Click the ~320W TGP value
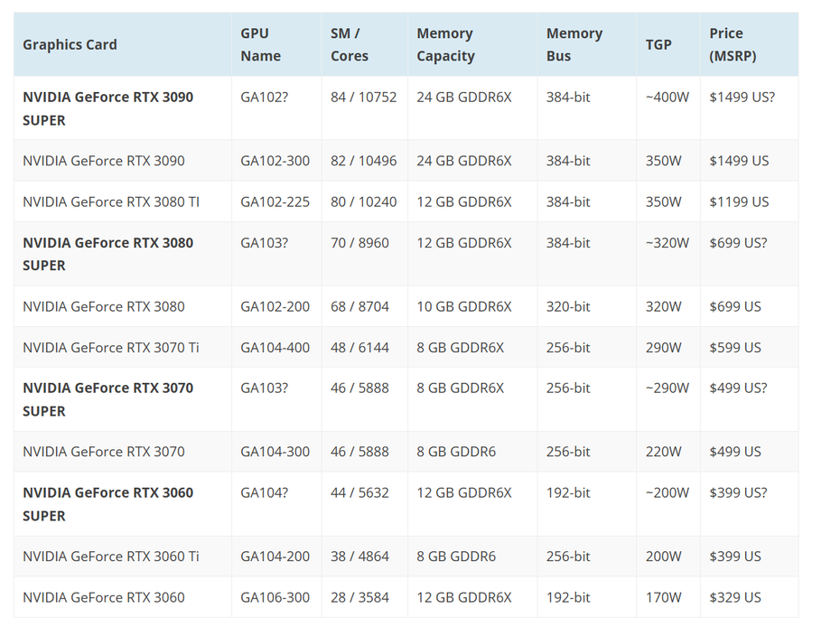 [667, 243]
